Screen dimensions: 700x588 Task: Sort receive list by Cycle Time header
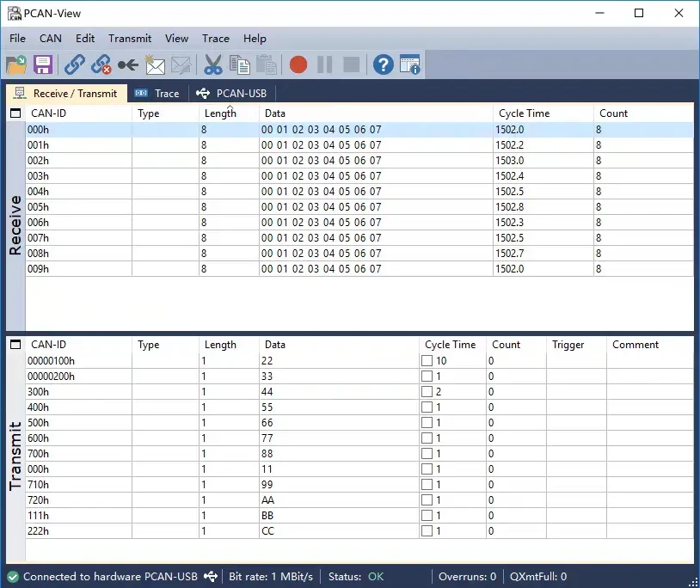pyautogui.click(x=524, y=113)
